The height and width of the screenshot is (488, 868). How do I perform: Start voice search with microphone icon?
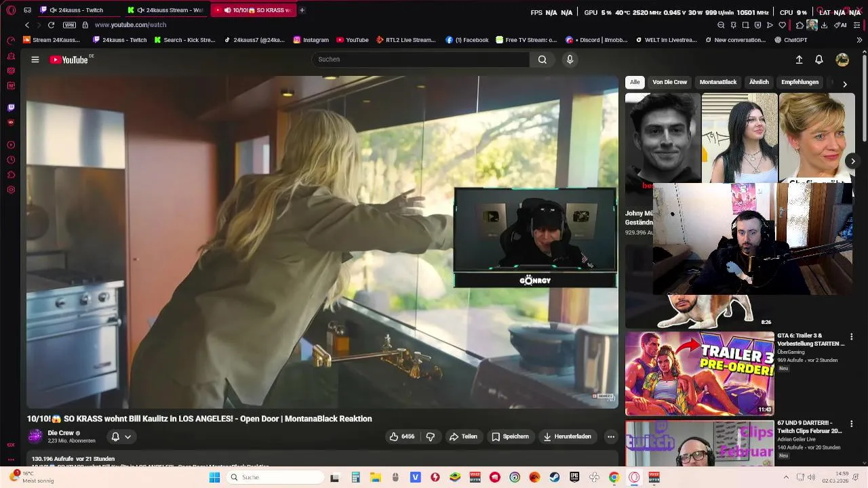coord(570,60)
